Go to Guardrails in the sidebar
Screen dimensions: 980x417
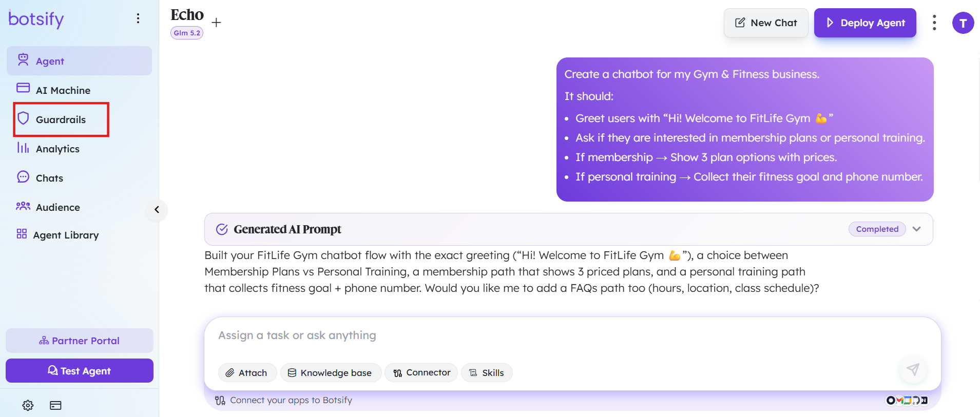tap(61, 120)
